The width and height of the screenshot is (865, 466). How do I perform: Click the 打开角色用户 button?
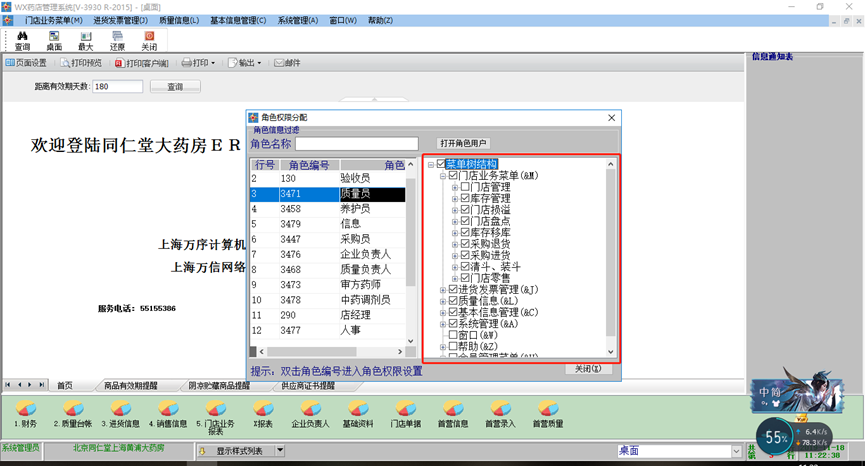(x=463, y=143)
